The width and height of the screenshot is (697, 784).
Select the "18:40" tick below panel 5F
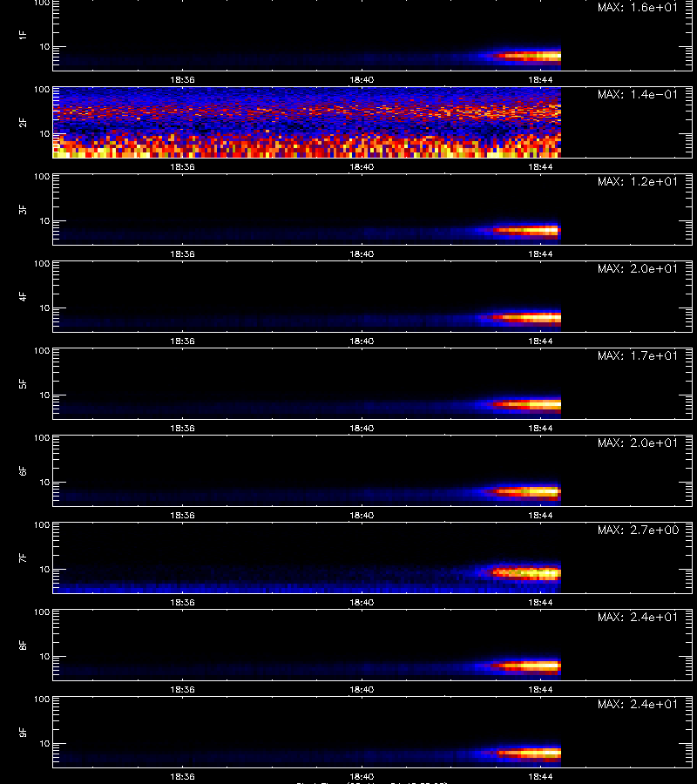click(x=362, y=428)
